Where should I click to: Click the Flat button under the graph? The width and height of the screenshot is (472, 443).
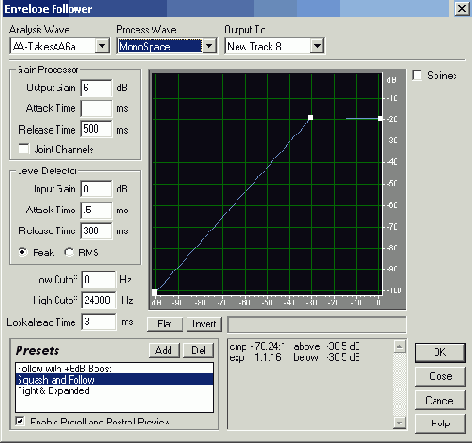coord(165,324)
